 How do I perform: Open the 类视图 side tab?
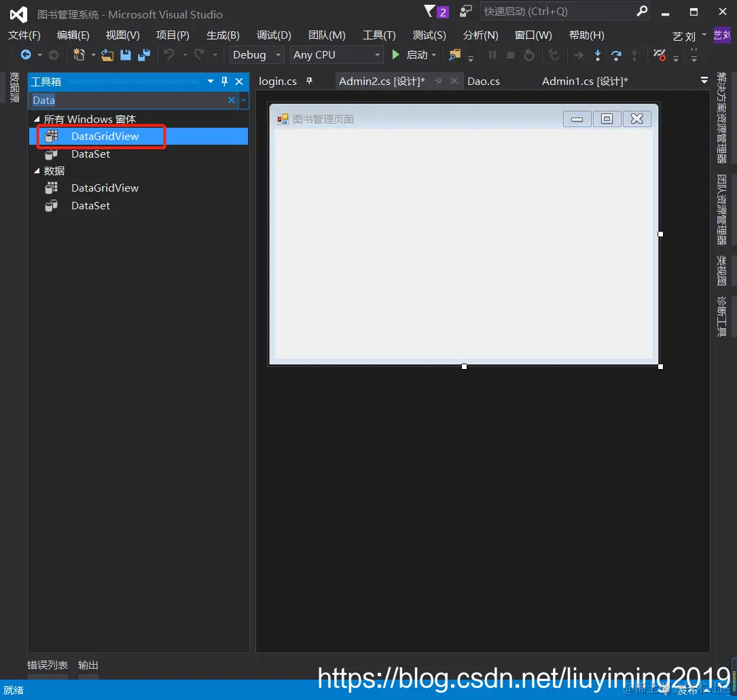point(721,270)
